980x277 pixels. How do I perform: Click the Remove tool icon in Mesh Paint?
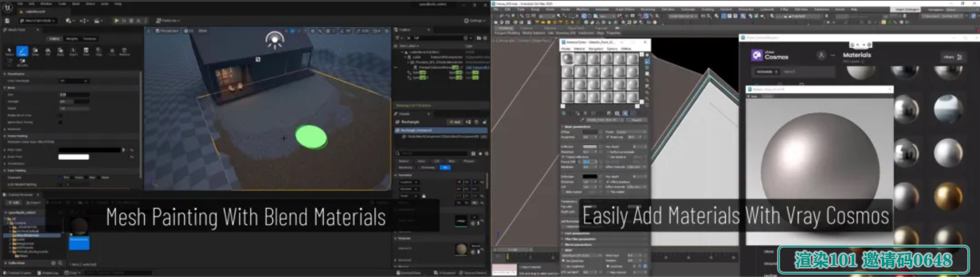pyautogui.click(x=124, y=51)
